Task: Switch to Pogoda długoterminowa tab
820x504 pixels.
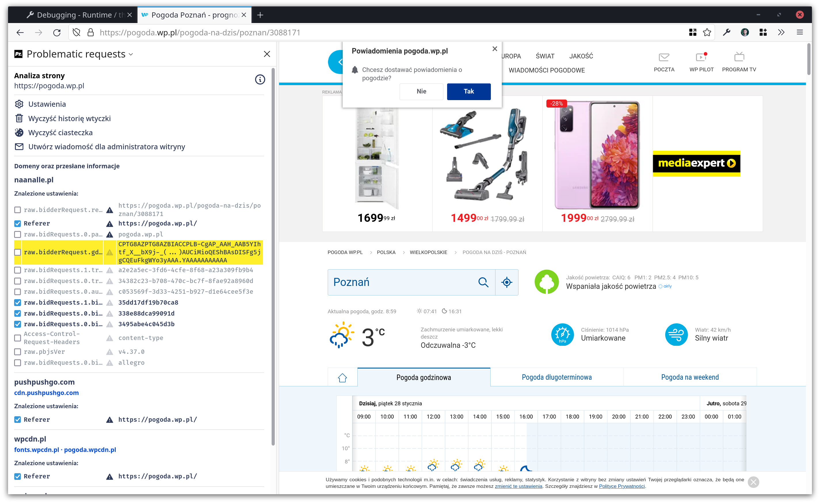Action: point(556,377)
